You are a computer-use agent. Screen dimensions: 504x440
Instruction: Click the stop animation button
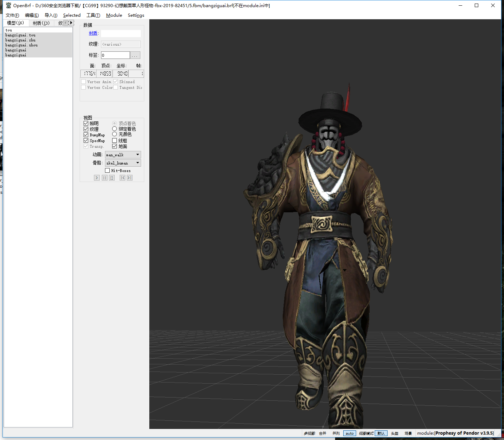112,178
